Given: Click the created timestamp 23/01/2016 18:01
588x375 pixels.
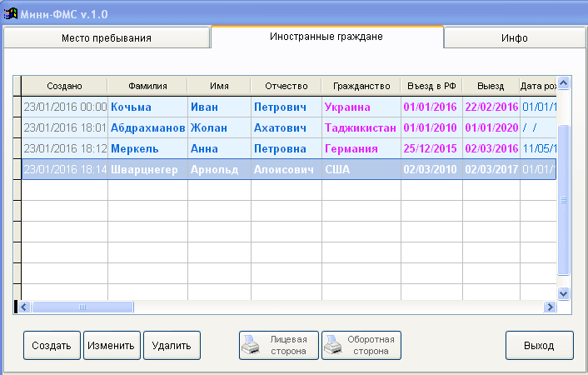Looking at the screenshot, I should click(65, 128).
